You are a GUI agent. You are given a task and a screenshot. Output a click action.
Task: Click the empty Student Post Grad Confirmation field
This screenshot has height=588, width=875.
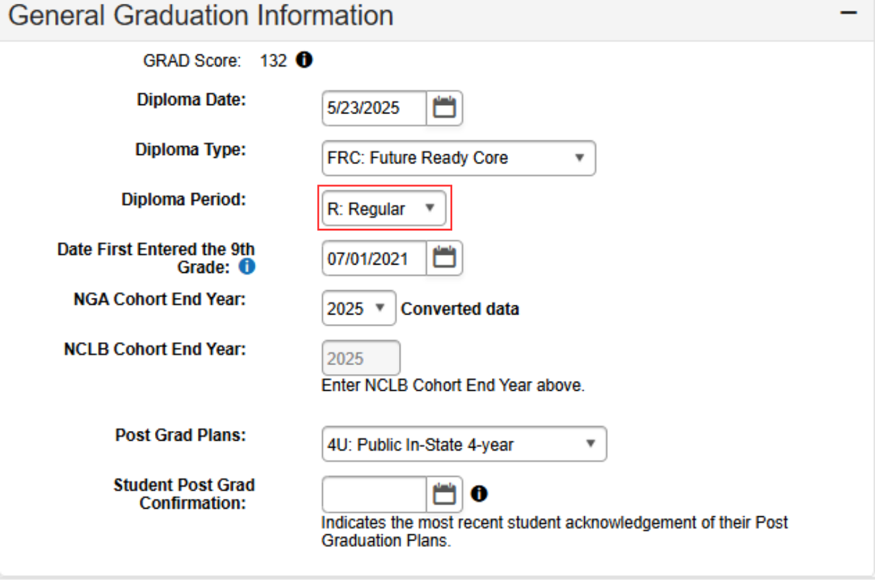coord(373,494)
